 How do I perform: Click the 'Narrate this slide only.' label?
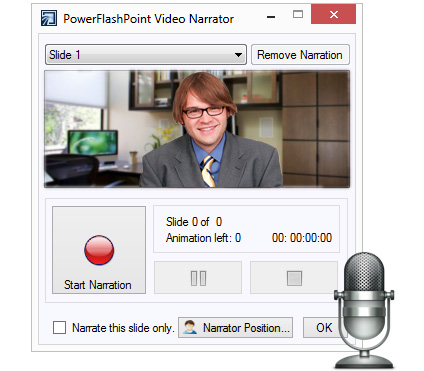(123, 328)
